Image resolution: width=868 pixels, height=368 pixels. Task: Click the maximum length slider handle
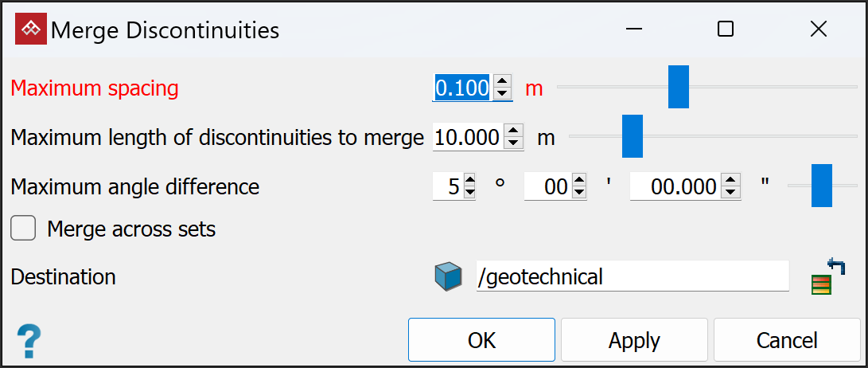(632, 136)
